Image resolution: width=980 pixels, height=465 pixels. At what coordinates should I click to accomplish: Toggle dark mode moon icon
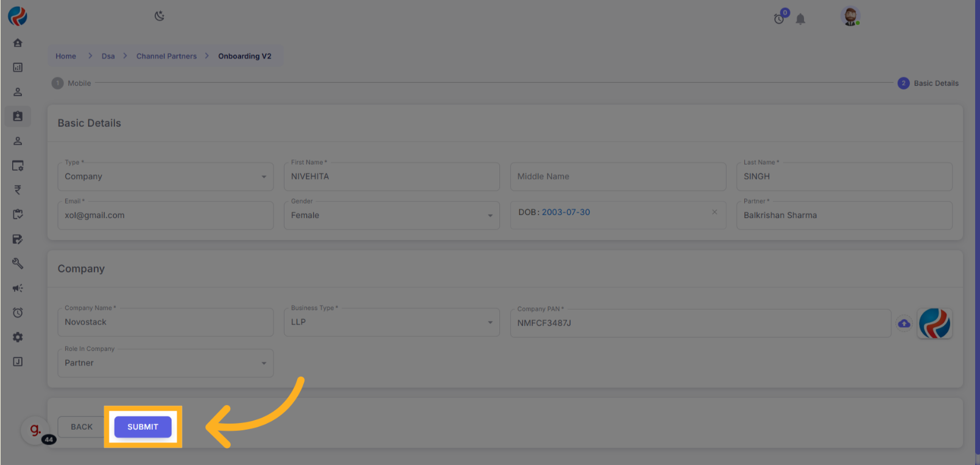(x=160, y=16)
